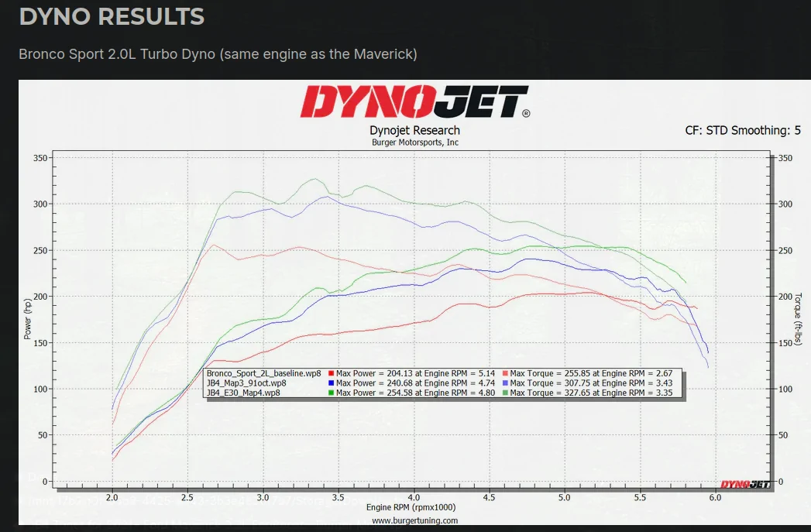This screenshot has width=811, height=532.
Task: Click the blue Max Power 240.68 swatch
Action: [331, 383]
